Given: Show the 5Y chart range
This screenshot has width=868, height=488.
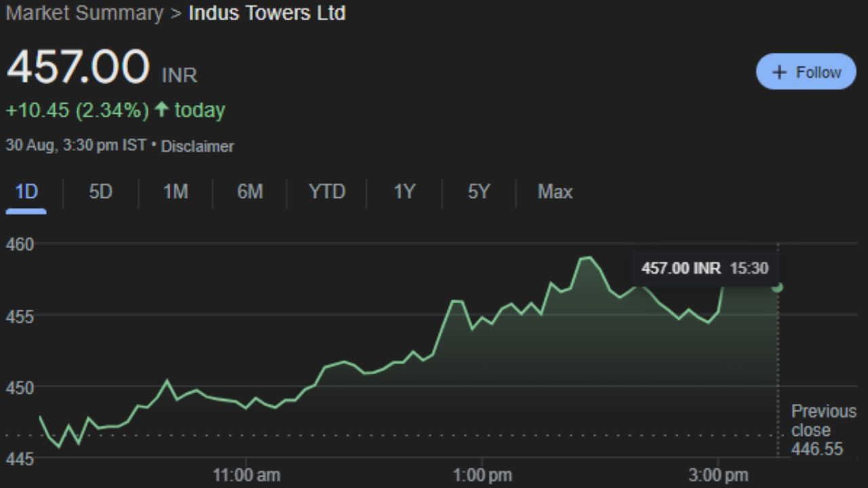Looking at the screenshot, I should pyautogui.click(x=478, y=192).
